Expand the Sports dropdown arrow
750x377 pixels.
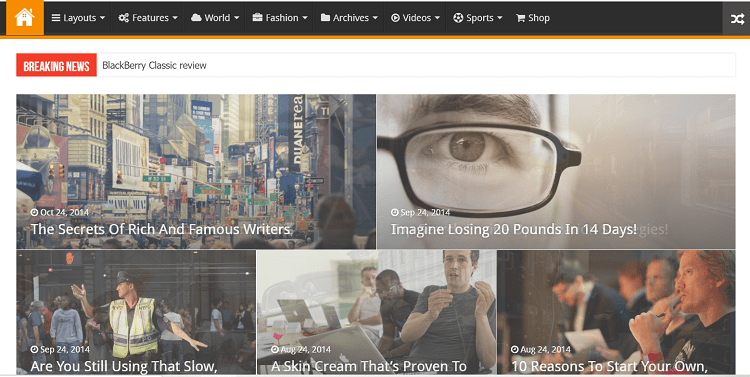click(x=500, y=18)
